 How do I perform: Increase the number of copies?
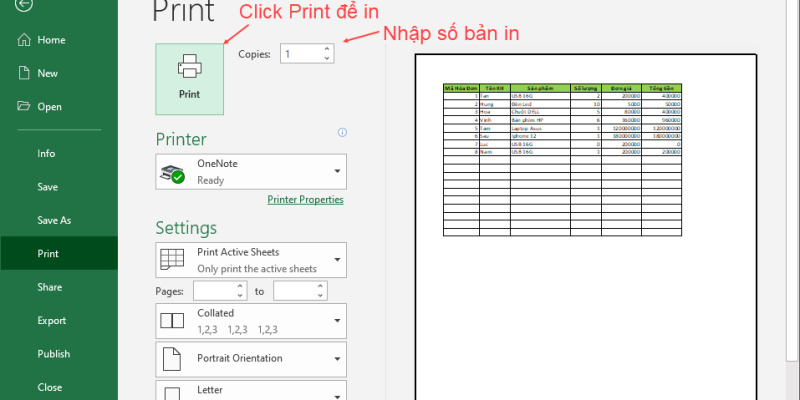327,49
